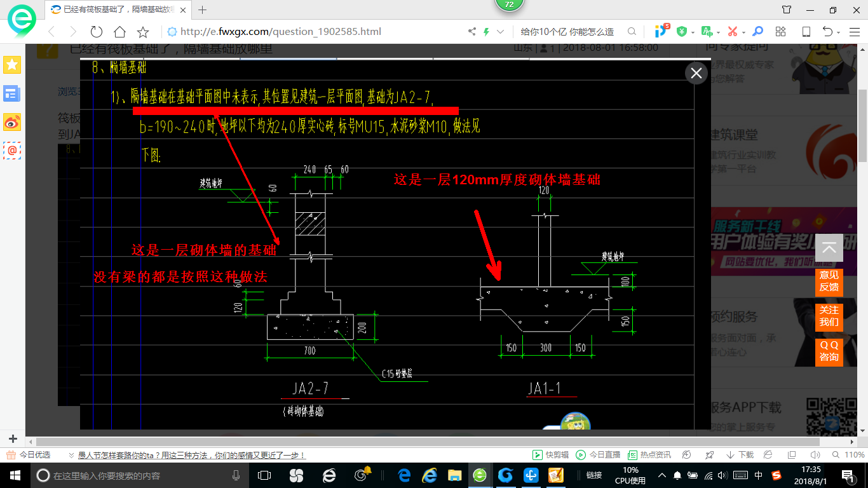The width and height of the screenshot is (868, 488).
Task: Click the search box 给你10个亿
Action: 567,32
